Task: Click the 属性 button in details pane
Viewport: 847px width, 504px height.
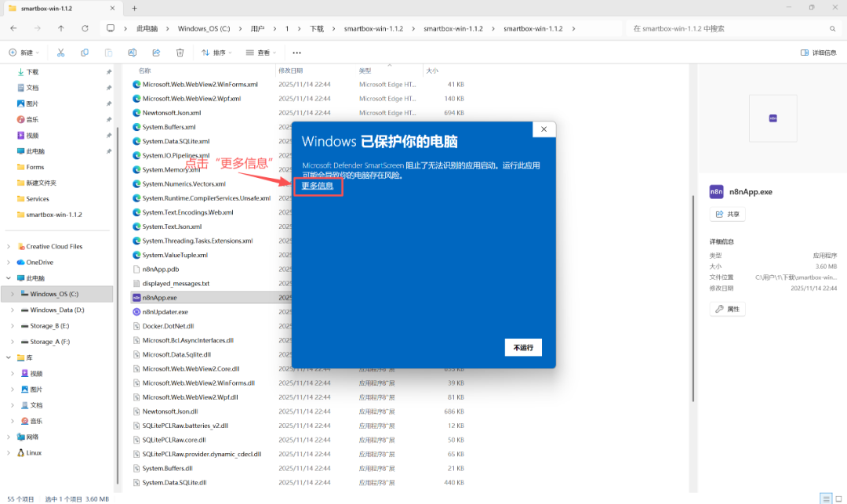Action: coord(727,309)
